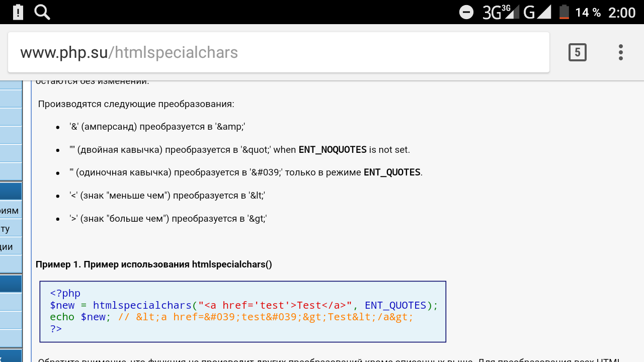Click the opening <?php tag in code
The image size is (644, 362).
pyautogui.click(x=65, y=293)
